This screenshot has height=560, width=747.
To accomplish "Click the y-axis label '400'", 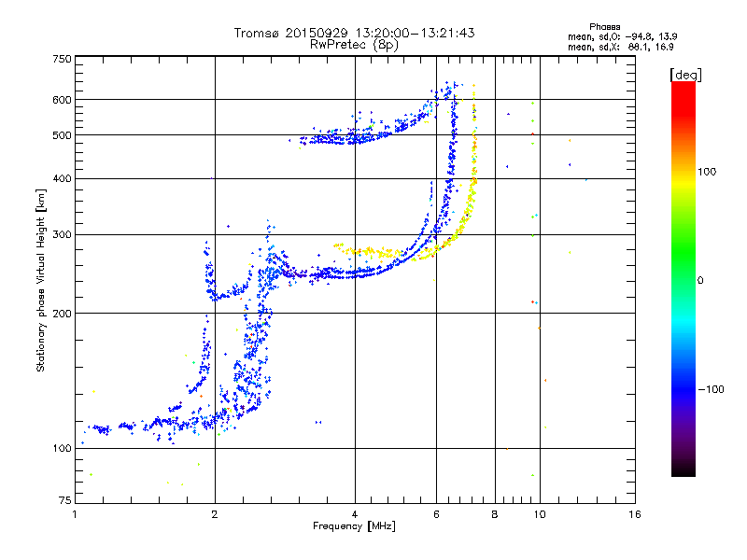I will [x=63, y=178].
